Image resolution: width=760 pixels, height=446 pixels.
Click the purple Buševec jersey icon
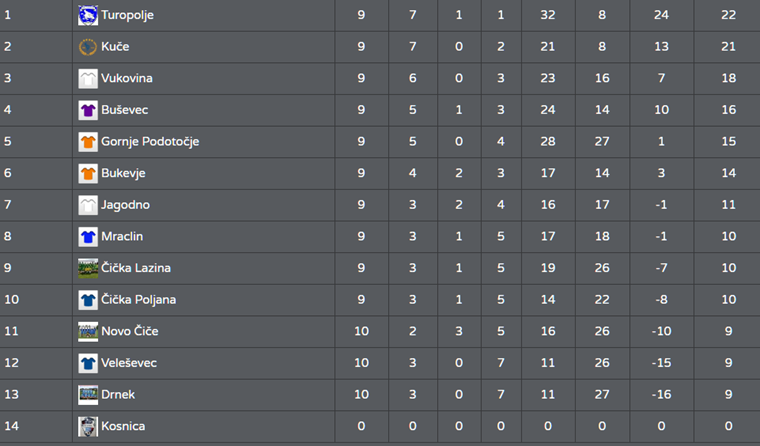tap(88, 110)
